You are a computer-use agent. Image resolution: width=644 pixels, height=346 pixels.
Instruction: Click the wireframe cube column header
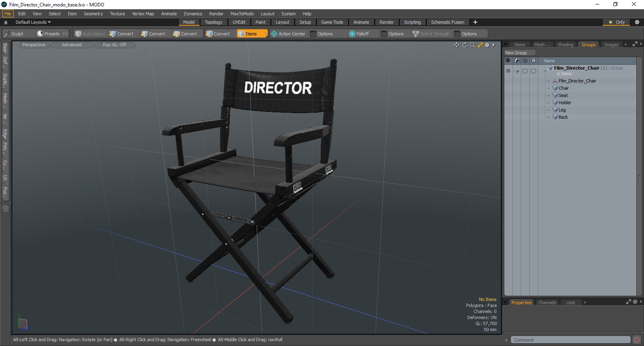click(x=525, y=61)
